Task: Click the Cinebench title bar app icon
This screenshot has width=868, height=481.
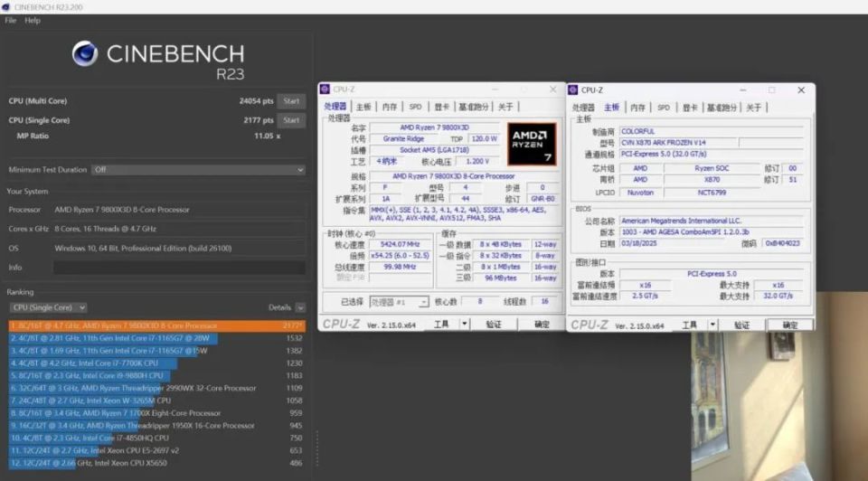Action: (x=5, y=7)
